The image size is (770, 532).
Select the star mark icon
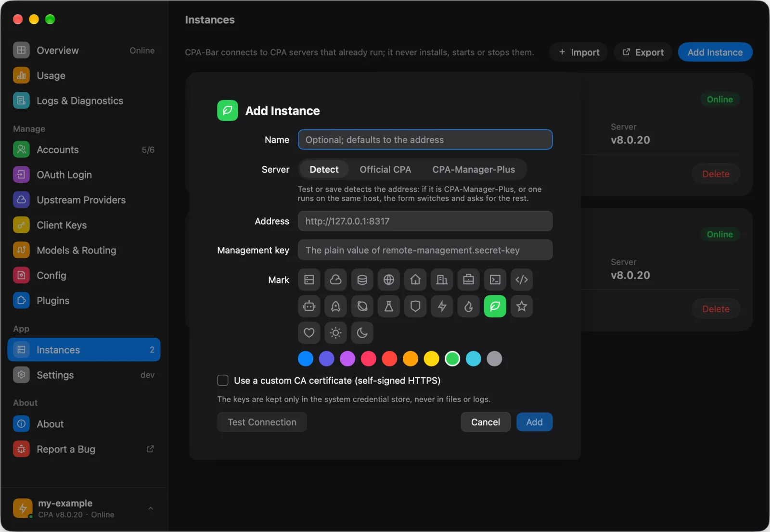(522, 306)
